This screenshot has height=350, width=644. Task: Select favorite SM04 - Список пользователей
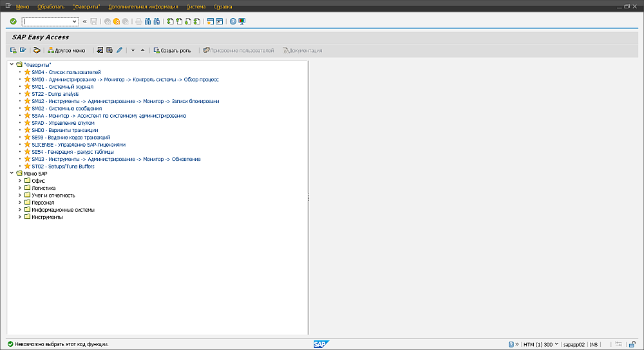point(66,72)
